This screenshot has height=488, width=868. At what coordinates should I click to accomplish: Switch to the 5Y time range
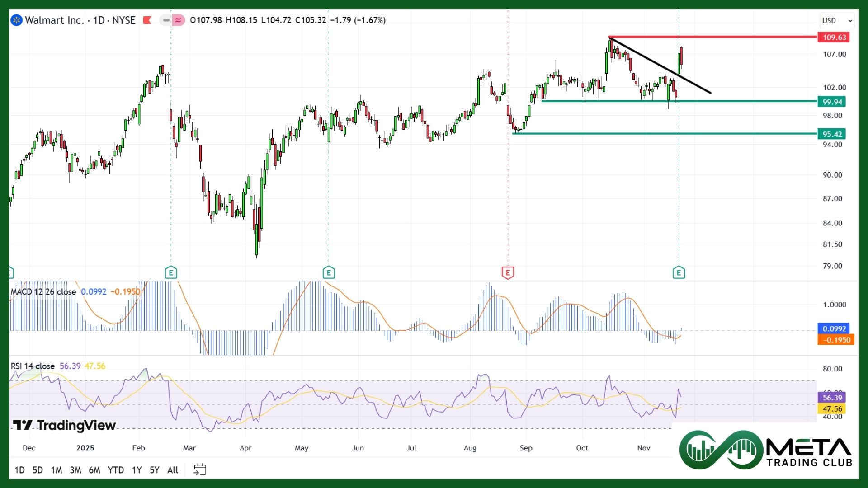coord(154,470)
